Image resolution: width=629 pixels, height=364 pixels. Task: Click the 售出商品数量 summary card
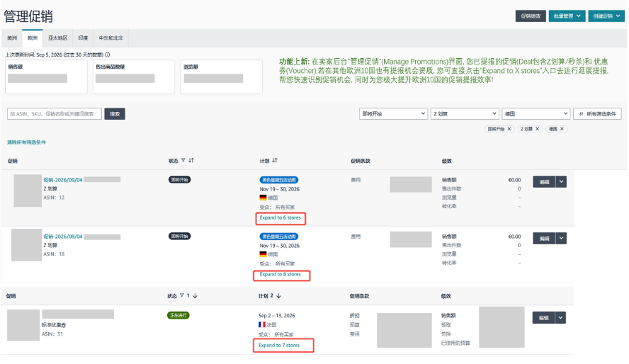coord(134,77)
